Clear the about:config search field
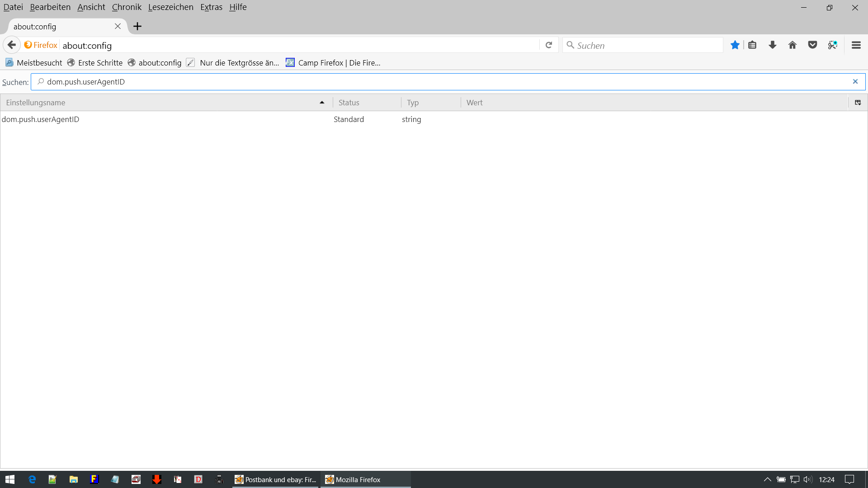868x488 pixels. [855, 82]
